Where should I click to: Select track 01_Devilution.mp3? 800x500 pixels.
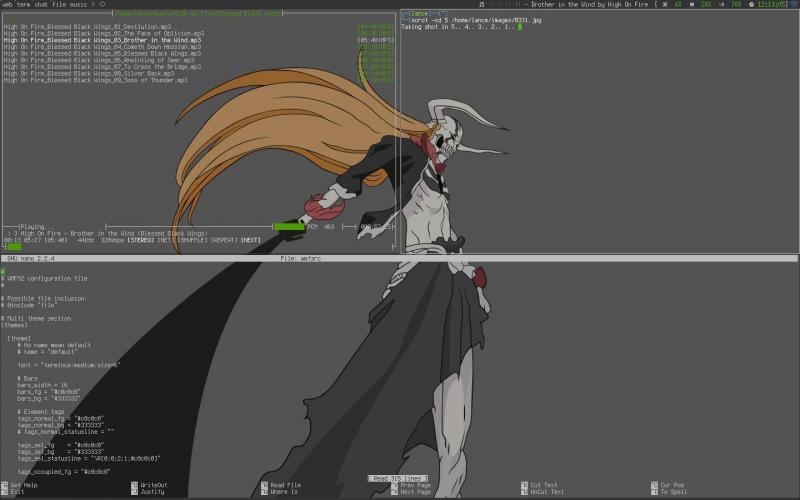[87, 27]
